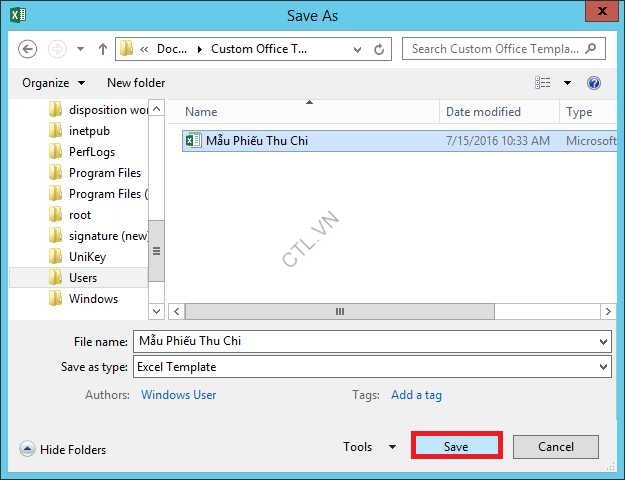The width and height of the screenshot is (625, 480).
Task: Click the Windows User author link
Action: (179, 395)
